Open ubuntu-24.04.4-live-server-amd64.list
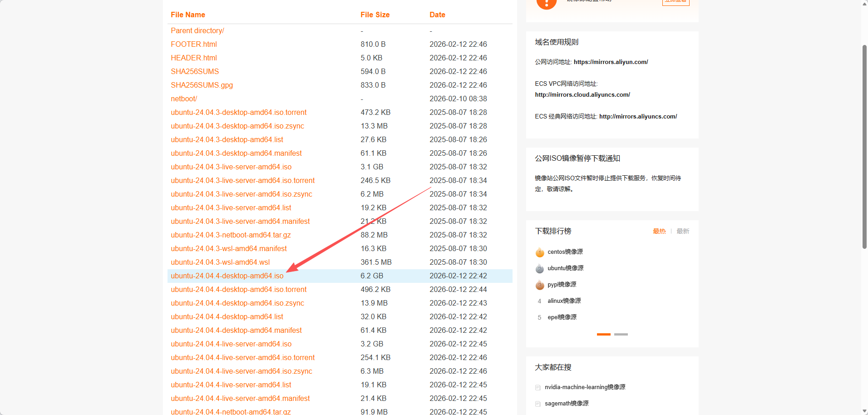868x415 pixels. click(x=231, y=385)
